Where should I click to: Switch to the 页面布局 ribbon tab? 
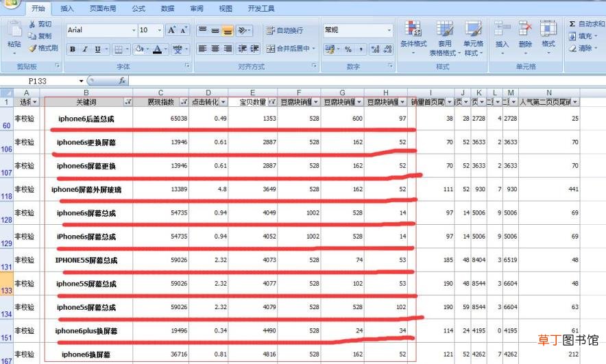(x=102, y=8)
